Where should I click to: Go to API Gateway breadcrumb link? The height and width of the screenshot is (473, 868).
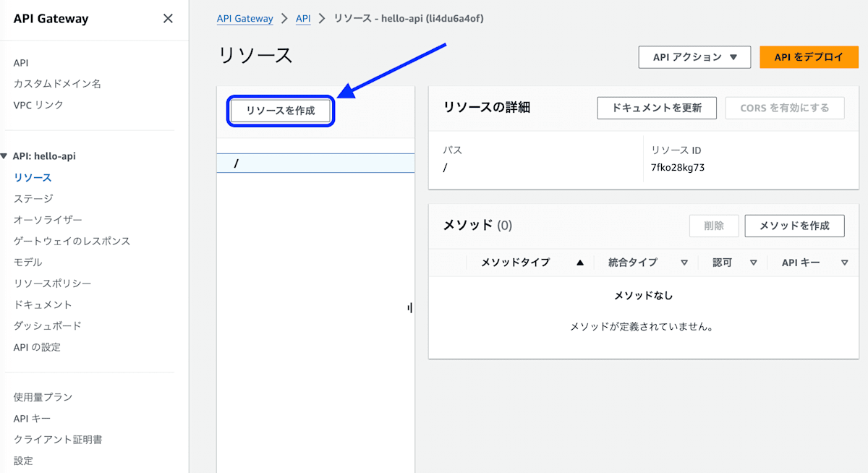(245, 19)
